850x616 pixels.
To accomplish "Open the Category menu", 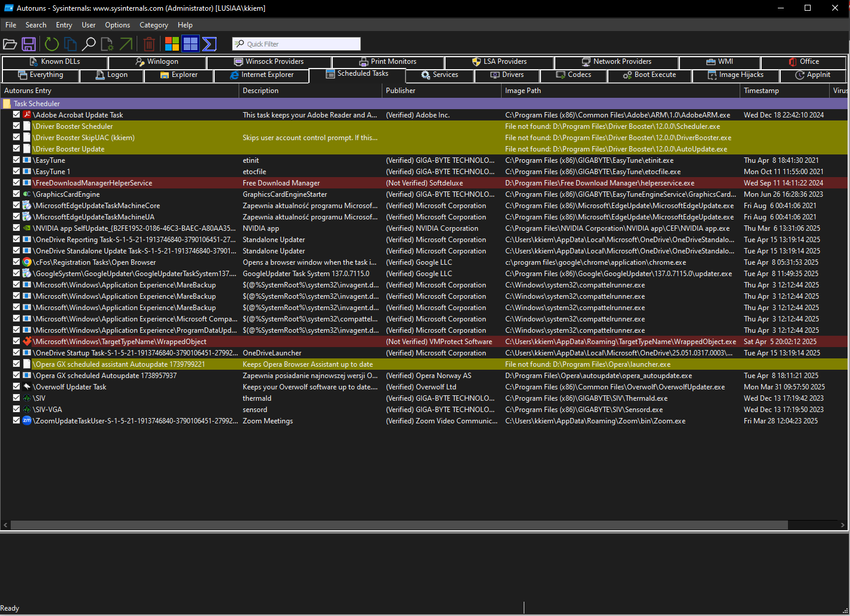I will tap(154, 25).
